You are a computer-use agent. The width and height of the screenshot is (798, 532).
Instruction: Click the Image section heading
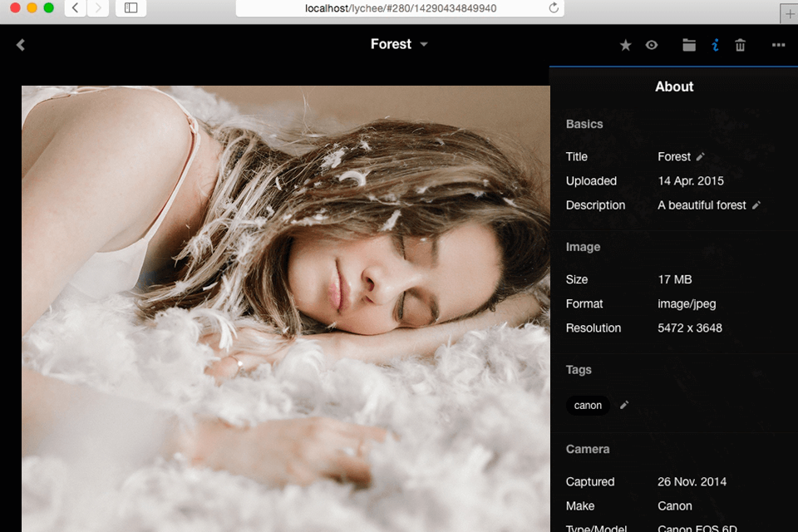pyautogui.click(x=583, y=248)
